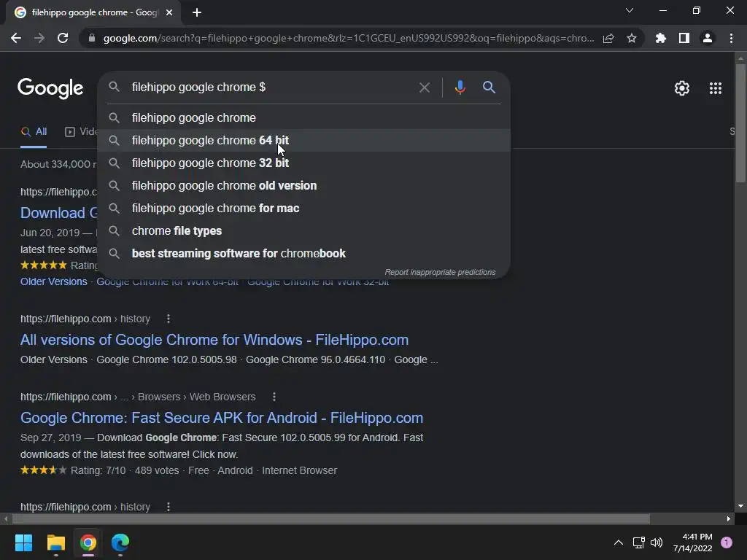Show hidden system tray icons
This screenshot has height=560, width=747.
(619, 542)
